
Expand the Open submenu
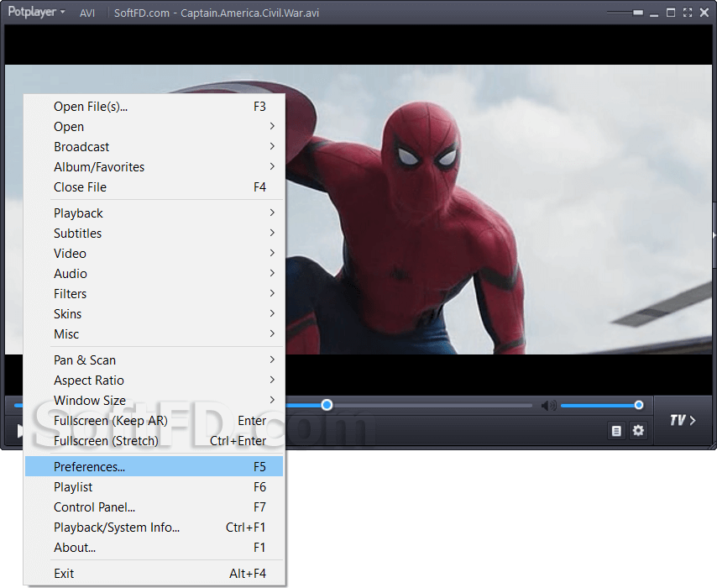154,127
